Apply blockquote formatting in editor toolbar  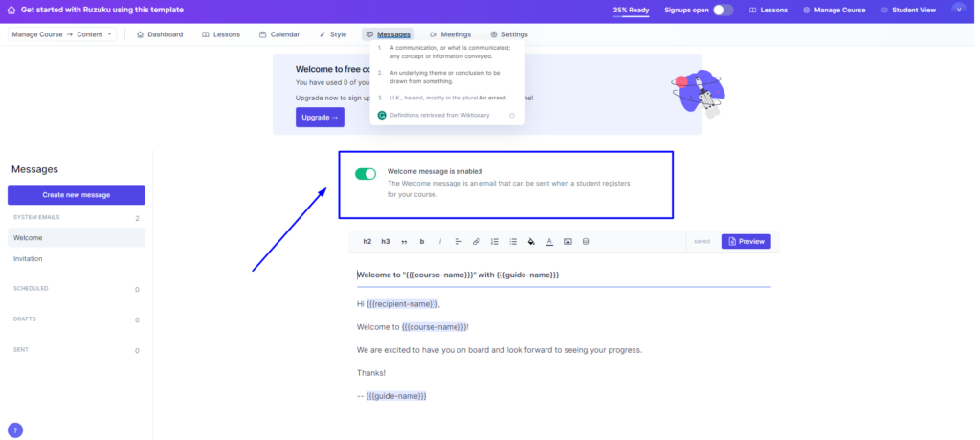click(x=403, y=241)
